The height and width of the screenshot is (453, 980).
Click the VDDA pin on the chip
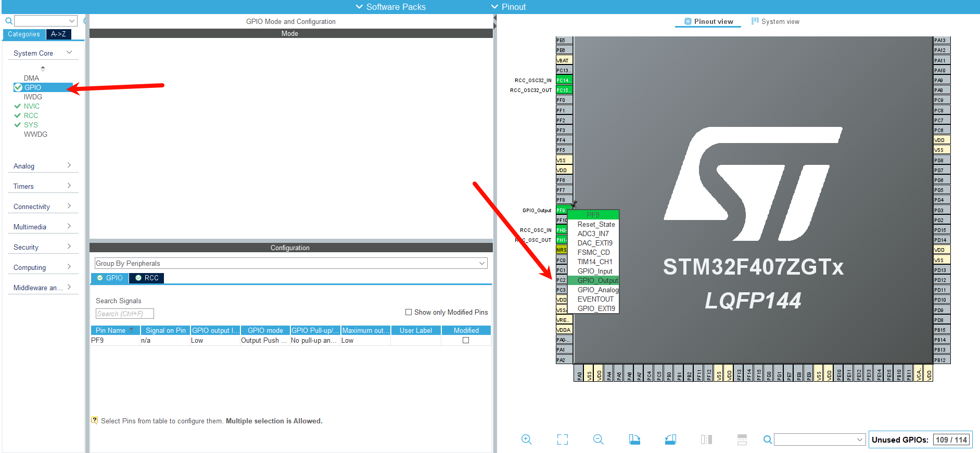point(564,330)
